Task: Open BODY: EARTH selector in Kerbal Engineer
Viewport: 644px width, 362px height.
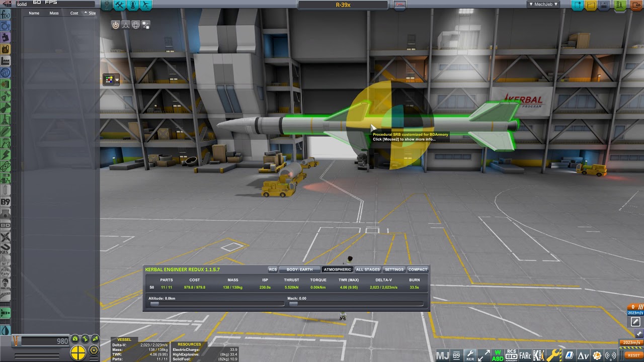Action: point(299,269)
